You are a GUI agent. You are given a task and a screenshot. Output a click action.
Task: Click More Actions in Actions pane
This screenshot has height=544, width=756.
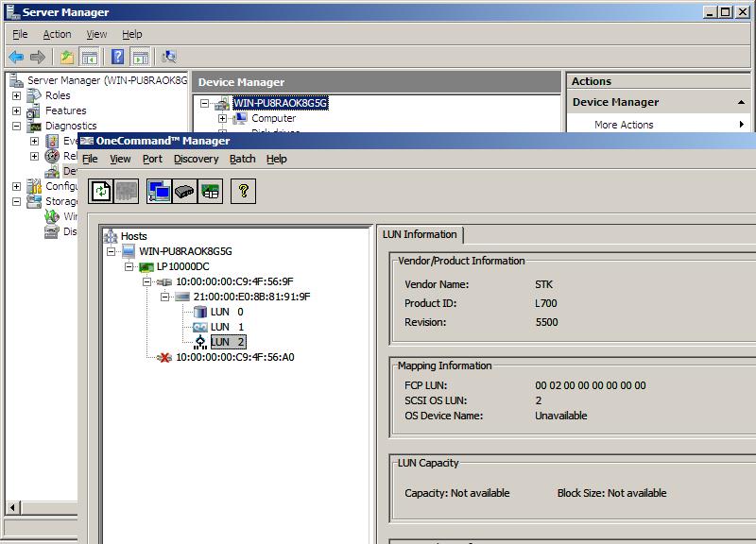tap(624, 125)
